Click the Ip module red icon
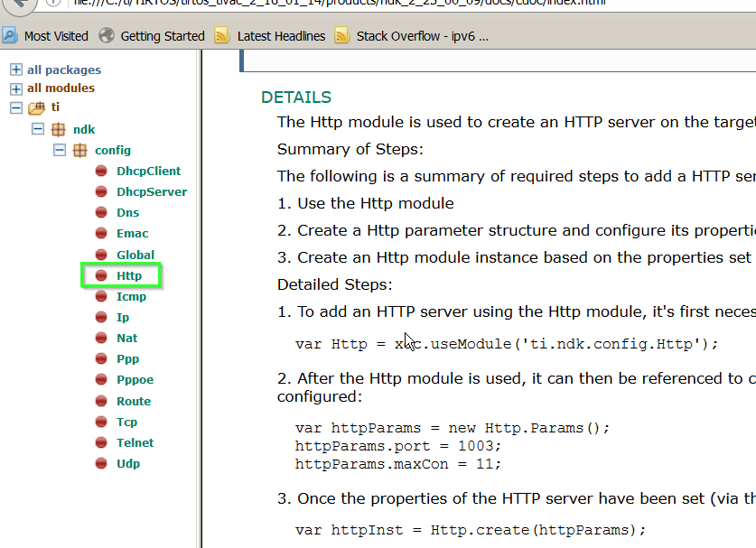The image size is (756, 548). [101, 317]
